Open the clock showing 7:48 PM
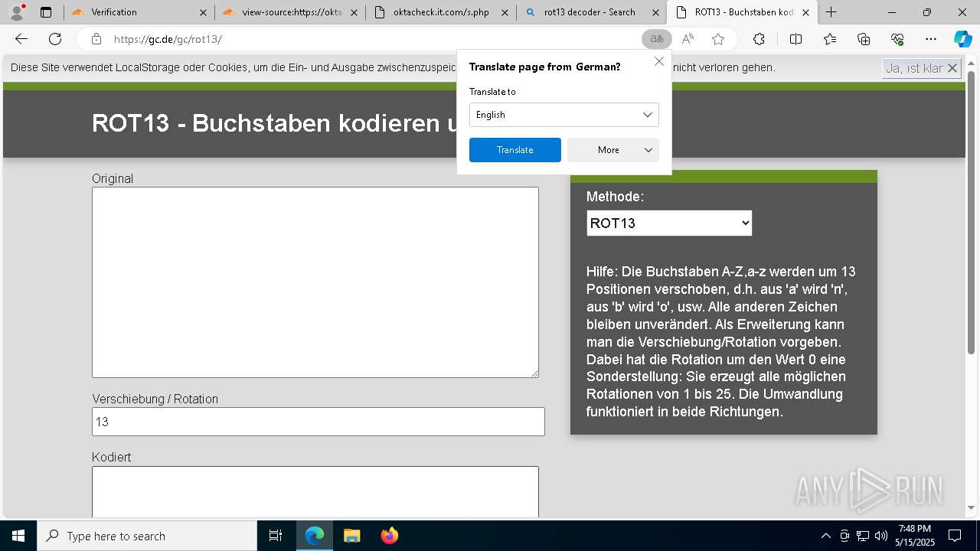Image resolution: width=980 pixels, height=551 pixels. 915,536
